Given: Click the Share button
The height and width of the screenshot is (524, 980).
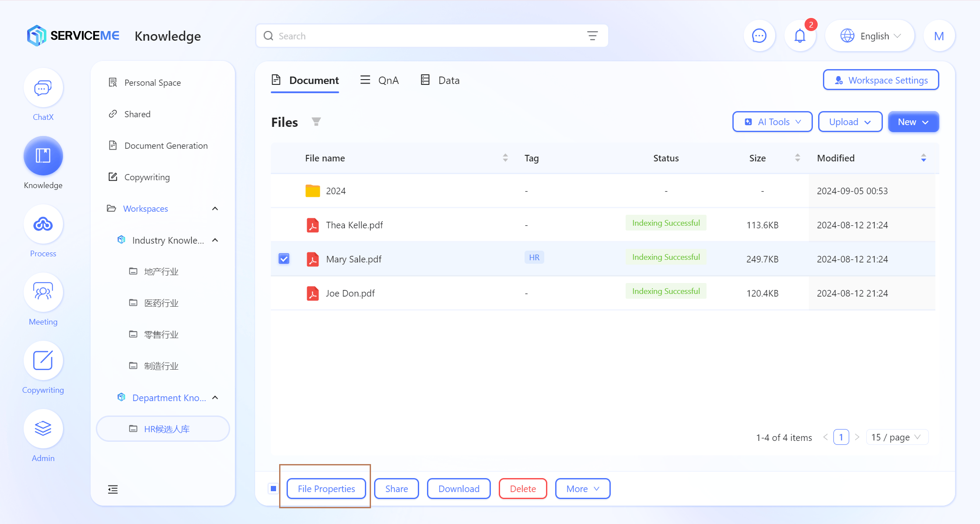Looking at the screenshot, I should (396, 489).
